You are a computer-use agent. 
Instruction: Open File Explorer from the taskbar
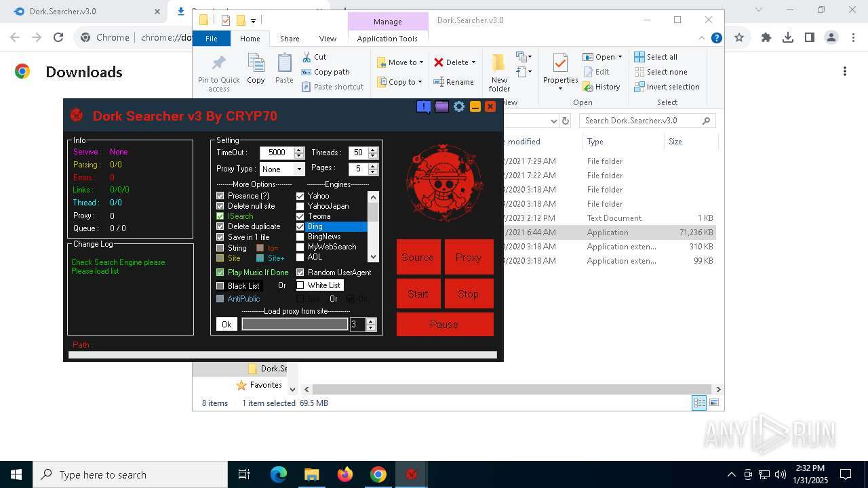pos(312,474)
